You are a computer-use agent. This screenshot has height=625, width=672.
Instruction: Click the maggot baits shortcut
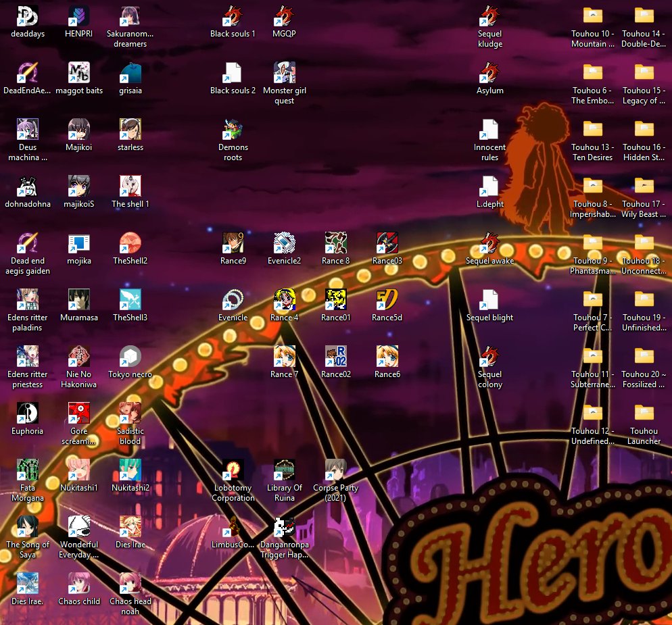click(x=79, y=73)
